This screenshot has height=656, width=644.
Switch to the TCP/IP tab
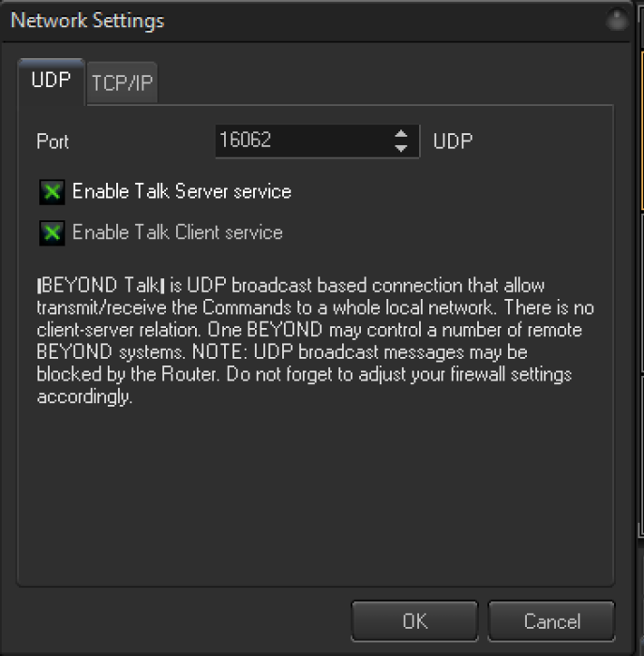pos(122,83)
